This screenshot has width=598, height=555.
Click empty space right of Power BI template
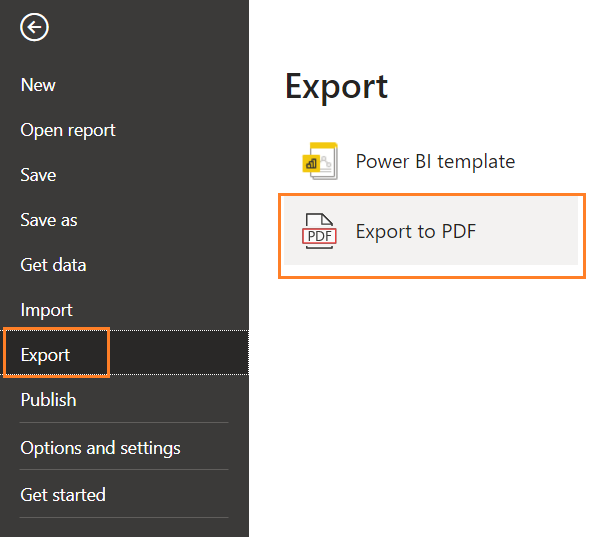[x=549, y=161]
